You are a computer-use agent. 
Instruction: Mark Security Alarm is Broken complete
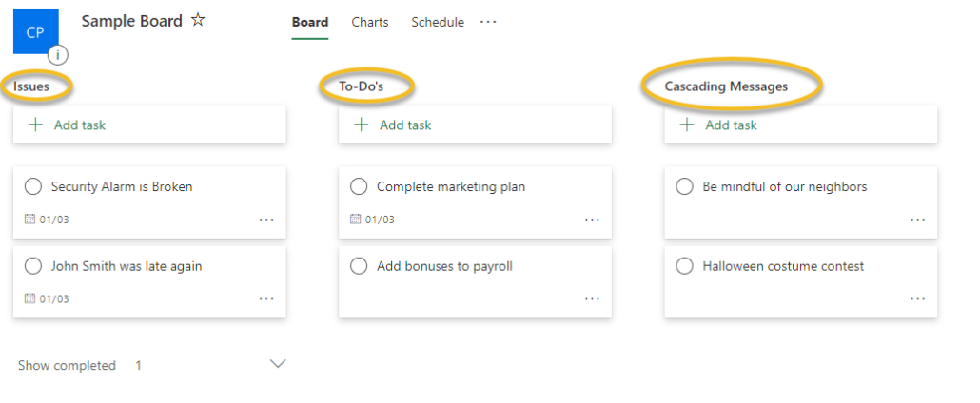click(x=33, y=186)
